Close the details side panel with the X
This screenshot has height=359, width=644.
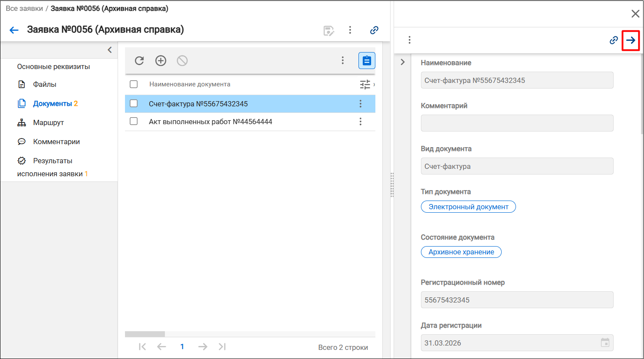(x=635, y=14)
